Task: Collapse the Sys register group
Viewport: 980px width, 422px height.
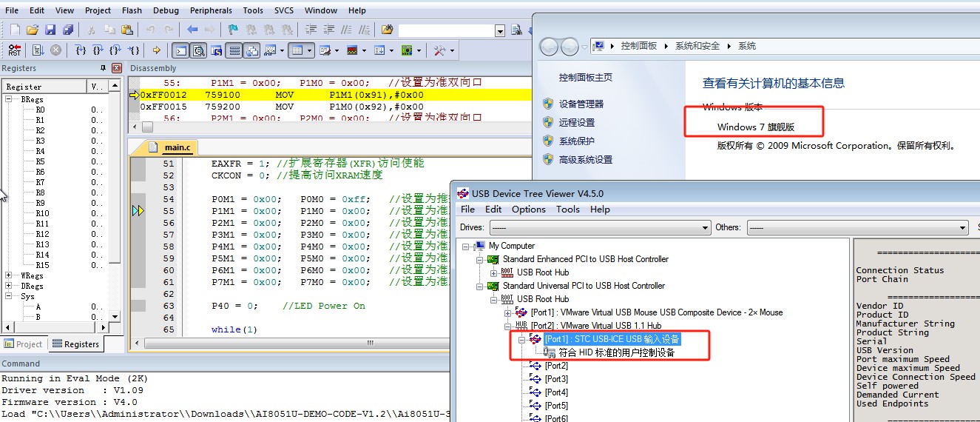Action: (x=9, y=296)
